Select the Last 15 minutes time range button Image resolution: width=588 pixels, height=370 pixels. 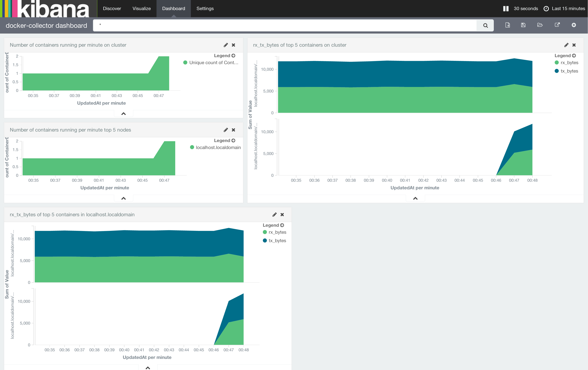[x=564, y=8]
